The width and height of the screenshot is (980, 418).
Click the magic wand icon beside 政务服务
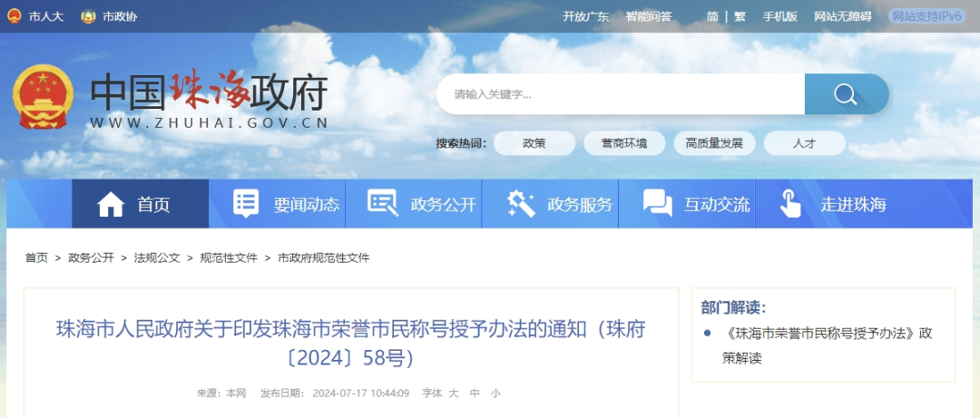pyautogui.click(x=521, y=204)
